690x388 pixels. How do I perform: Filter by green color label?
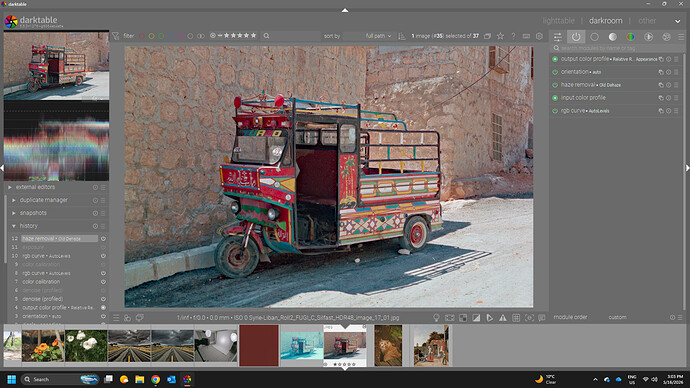(x=161, y=36)
